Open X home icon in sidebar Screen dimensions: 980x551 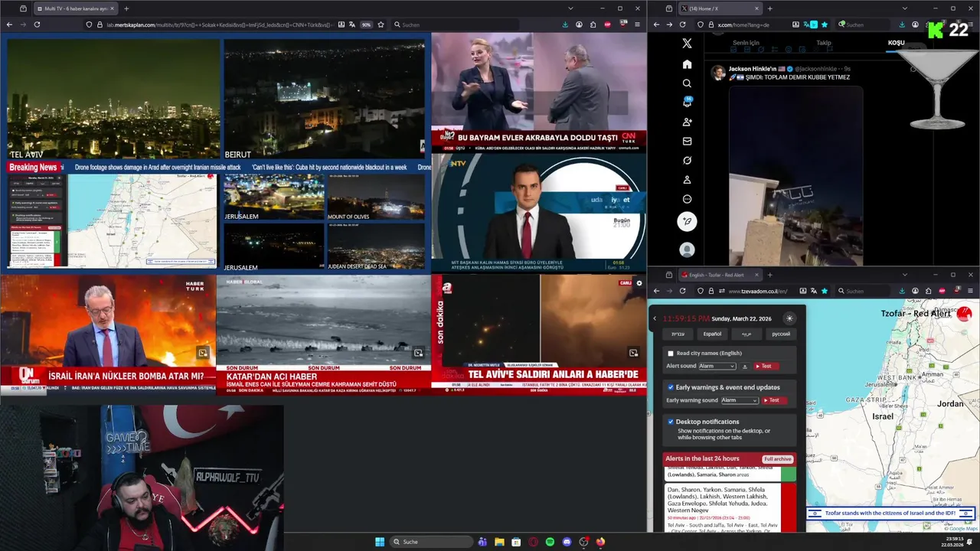[687, 64]
